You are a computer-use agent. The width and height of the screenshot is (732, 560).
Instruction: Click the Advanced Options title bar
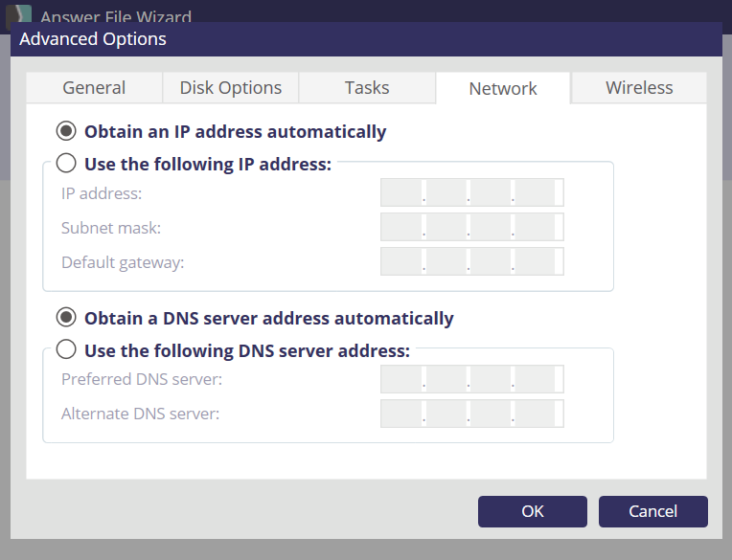pos(366,39)
